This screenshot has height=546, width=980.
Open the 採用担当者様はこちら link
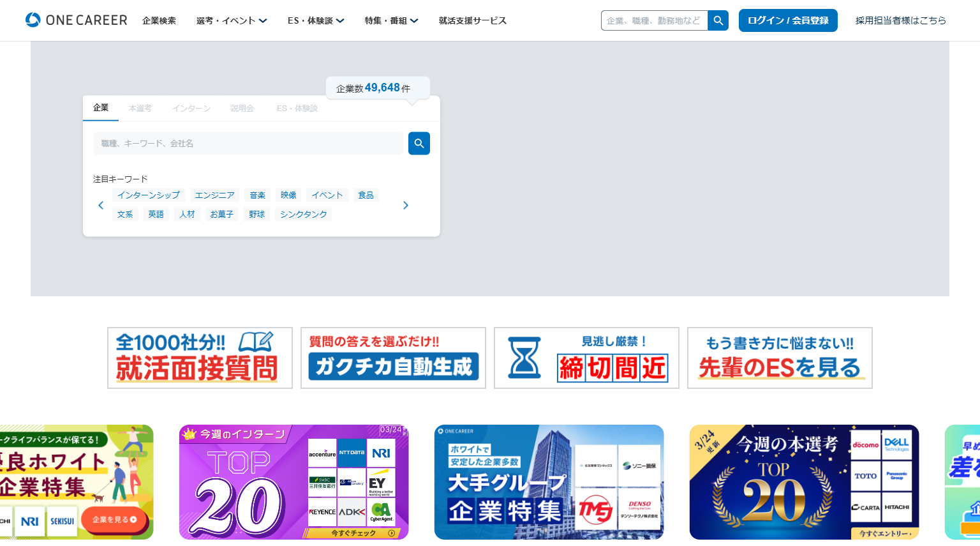901,20
